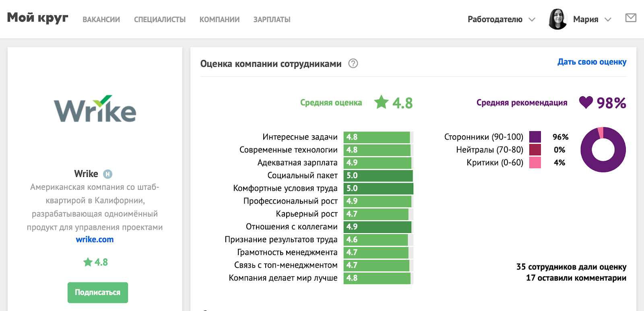The image size is (644, 311).
Task: Click the 98% recommendation value
Action: [x=611, y=103]
